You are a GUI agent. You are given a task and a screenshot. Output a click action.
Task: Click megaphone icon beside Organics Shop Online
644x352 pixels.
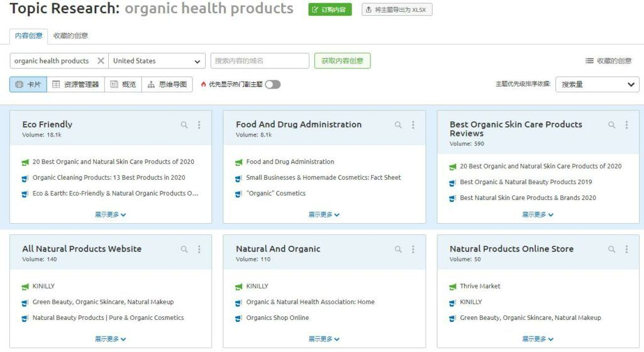click(x=238, y=318)
